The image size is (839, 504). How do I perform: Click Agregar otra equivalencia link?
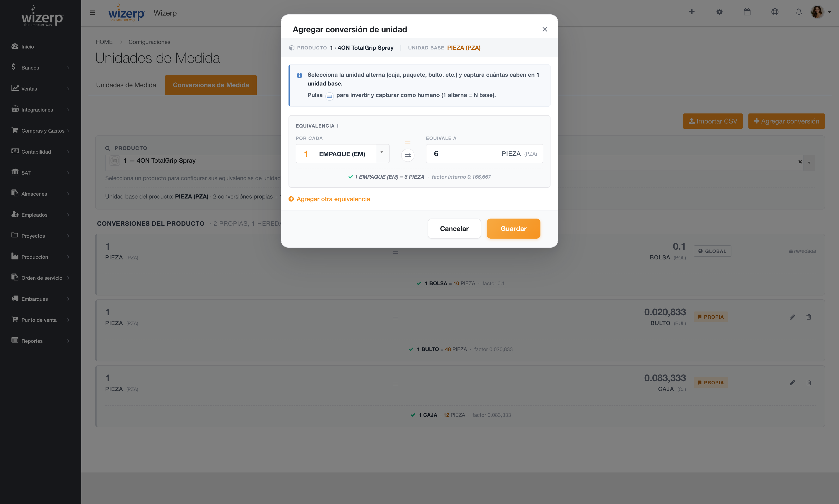point(329,199)
